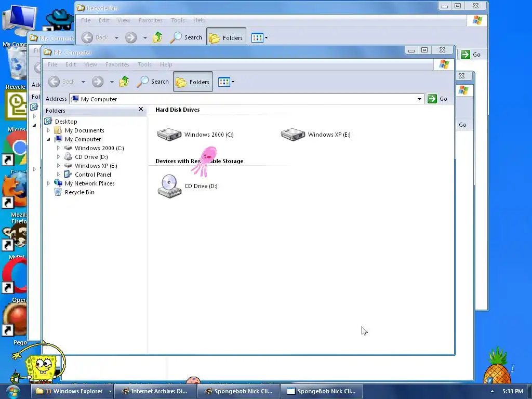
Task: Open View menu in front My Computer window
Action: [90, 64]
